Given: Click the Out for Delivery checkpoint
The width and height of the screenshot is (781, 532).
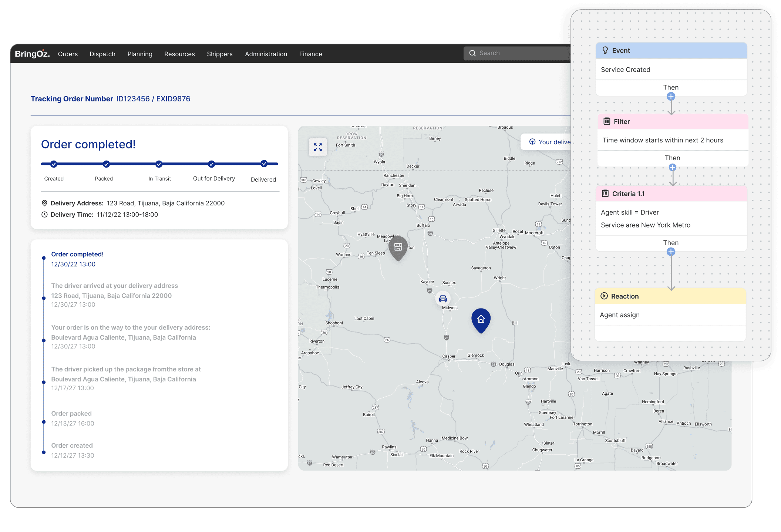Looking at the screenshot, I should point(212,164).
